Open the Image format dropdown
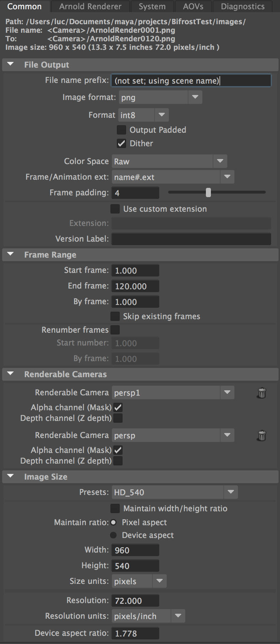Image resolution: width=280 pixels, height=644 pixels. (195, 97)
